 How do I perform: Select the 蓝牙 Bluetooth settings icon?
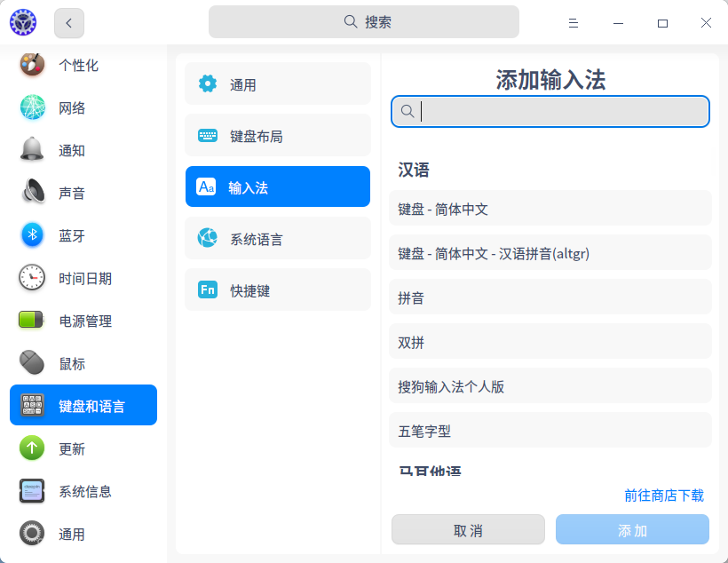tap(32, 235)
